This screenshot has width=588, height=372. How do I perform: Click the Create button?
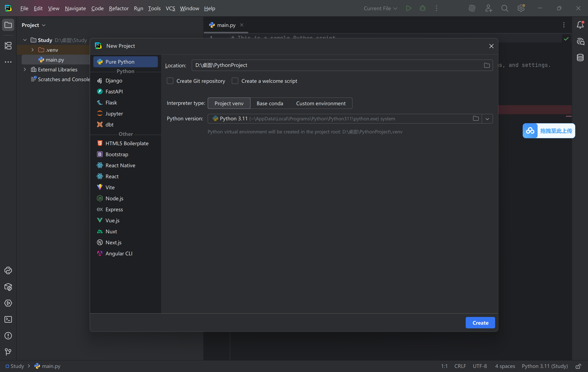point(480,322)
